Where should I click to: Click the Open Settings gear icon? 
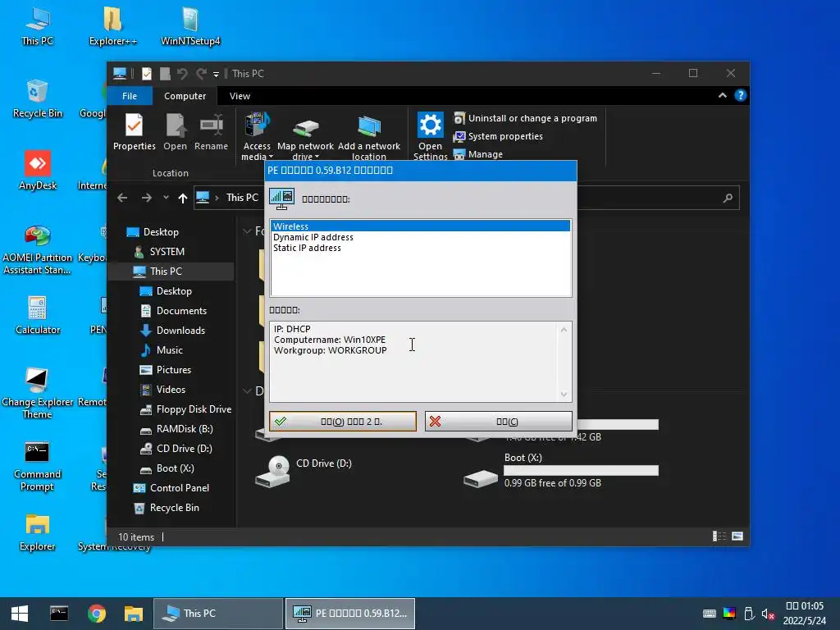click(430, 136)
